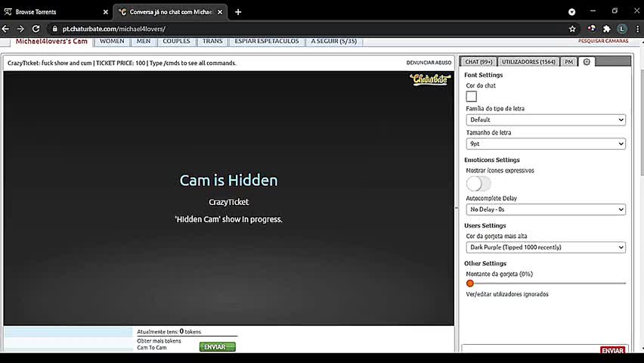Expand the Família do tipo de letra dropdown
Image resolution: width=644 pixels, height=363 pixels.
pyautogui.click(x=546, y=119)
